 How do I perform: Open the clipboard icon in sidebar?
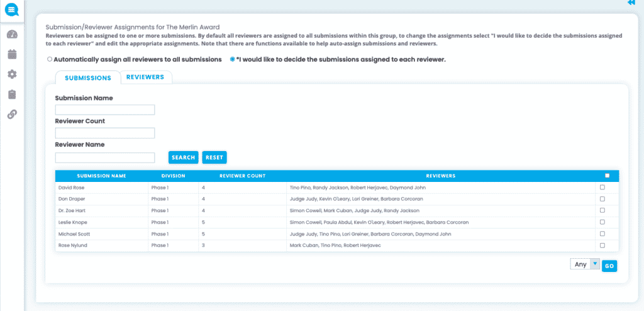pyautogui.click(x=13, y=94)
